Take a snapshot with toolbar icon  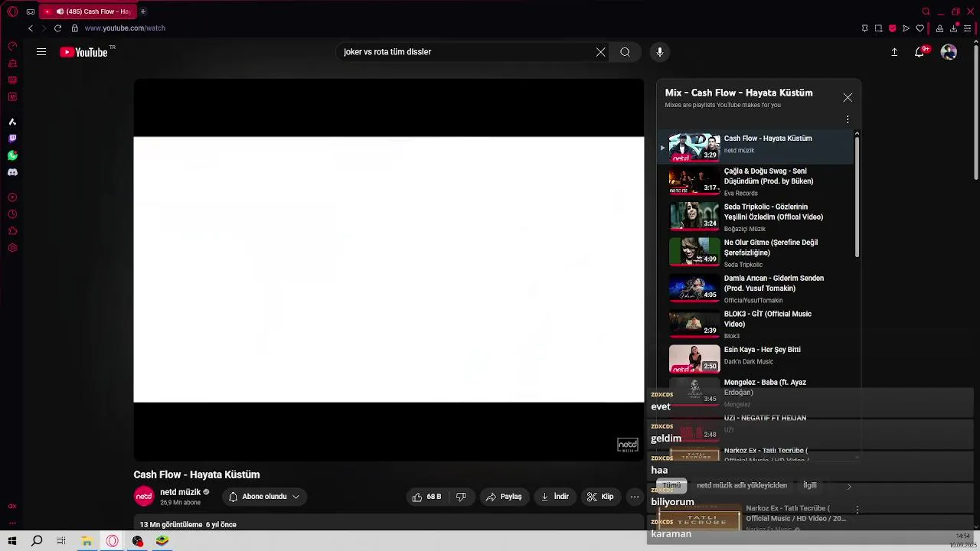click(x=879, y=28)
